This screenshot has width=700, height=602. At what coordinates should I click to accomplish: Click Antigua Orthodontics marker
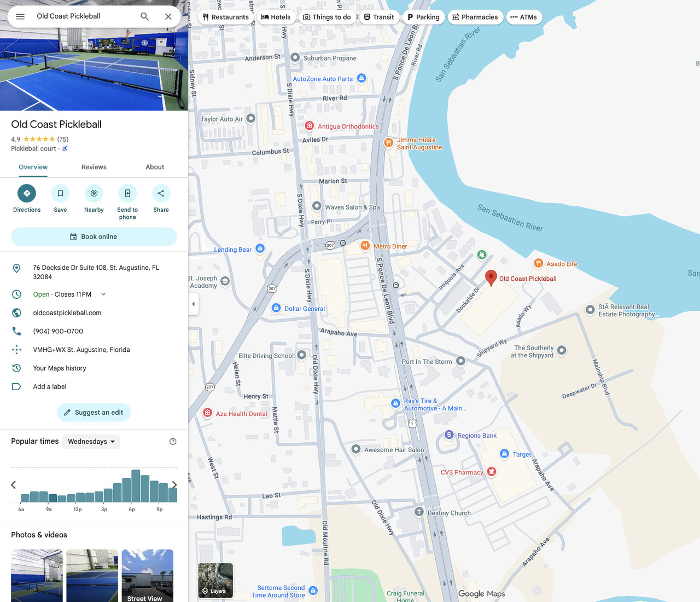coord(310,126)
